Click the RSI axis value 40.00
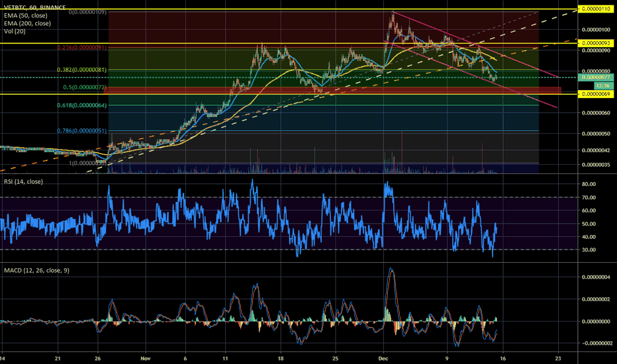Screen dimensions: 617x364 [589, 237]
